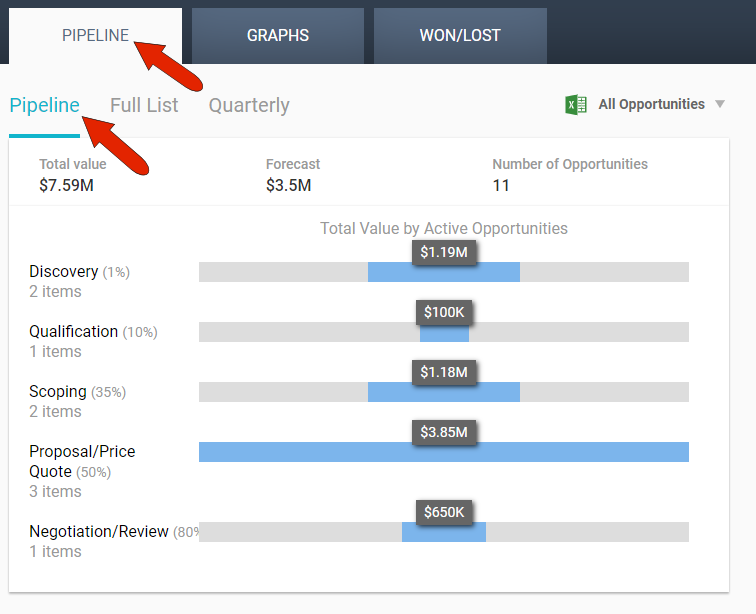Click the Total value $7.59M figure

(x=68, y=185)
